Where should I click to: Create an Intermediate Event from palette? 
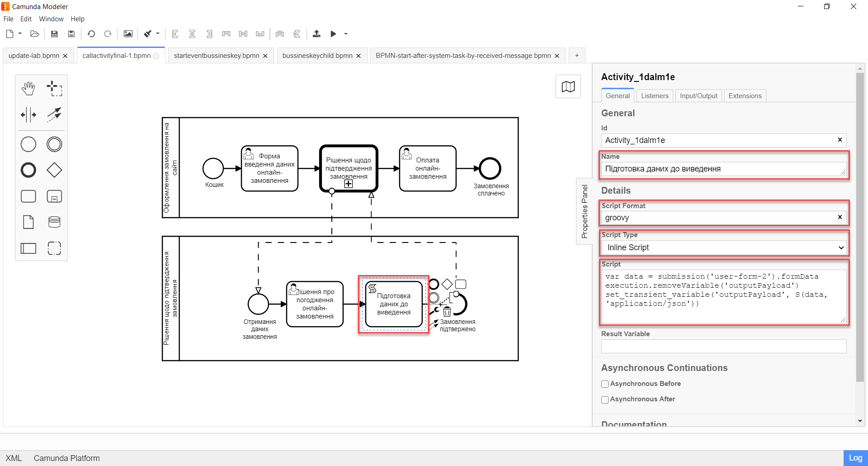[54, 144]
